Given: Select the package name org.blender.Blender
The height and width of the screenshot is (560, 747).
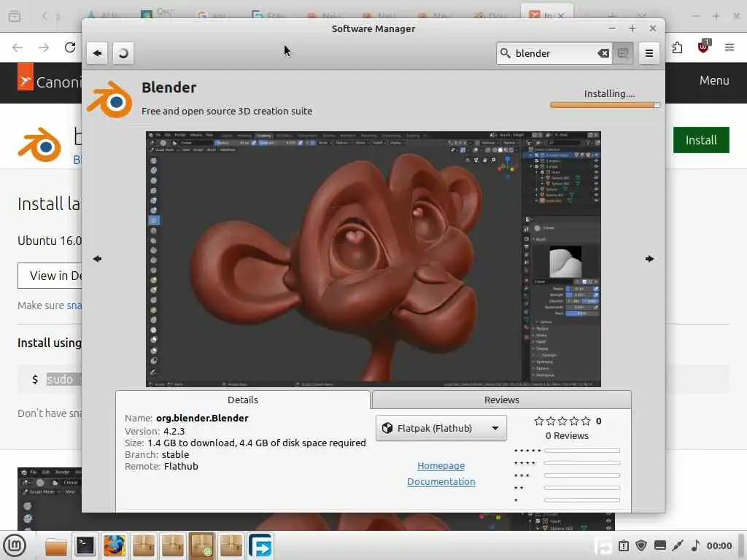Looking at the screenshot, I should click(203, 418).
